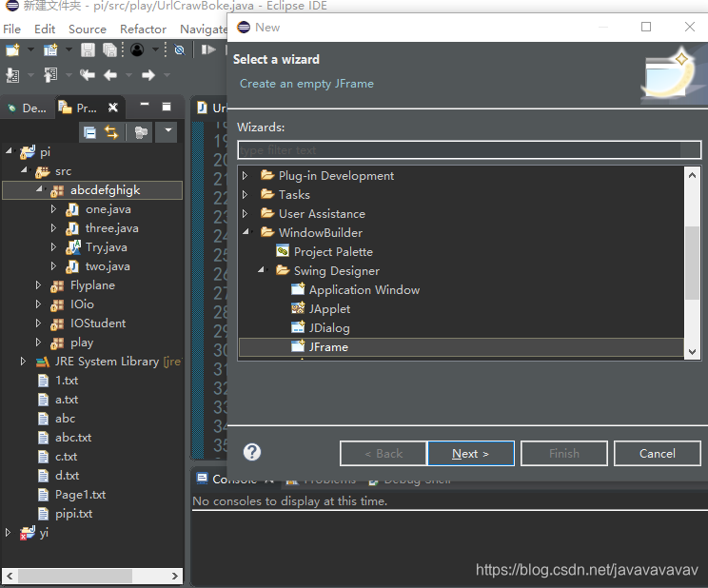Click the Help question mark icon
The height and width of the screenshot is (588, 708).
point(252,452)
